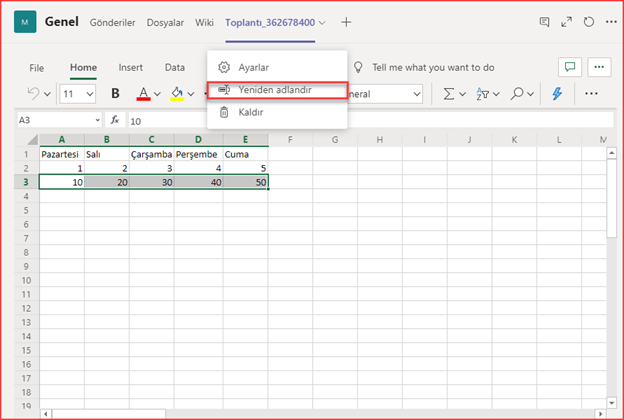
Task: Open the Name Box A3 dropdown
Action: point(98,120)
